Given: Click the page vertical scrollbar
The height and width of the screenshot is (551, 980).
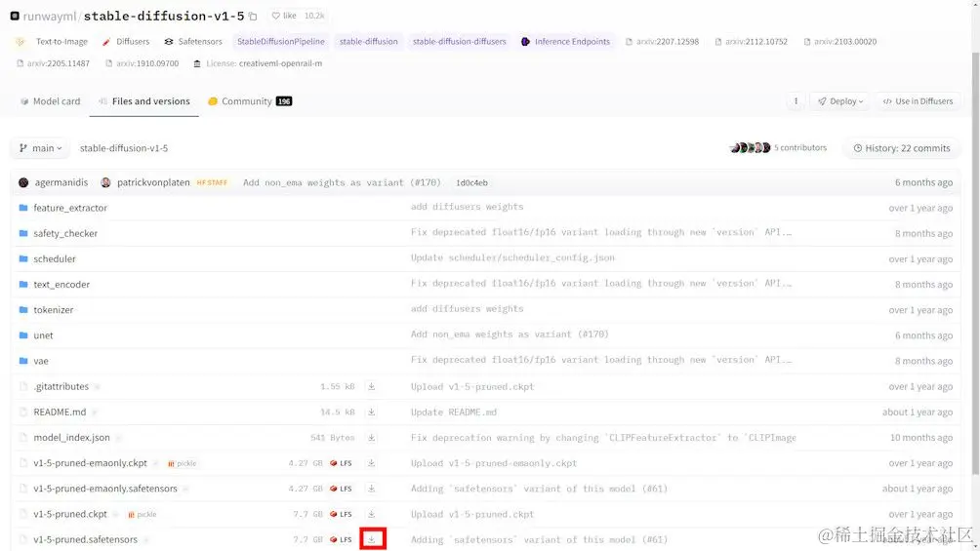Looking at the screenshot, I should (x=976, y=262).
